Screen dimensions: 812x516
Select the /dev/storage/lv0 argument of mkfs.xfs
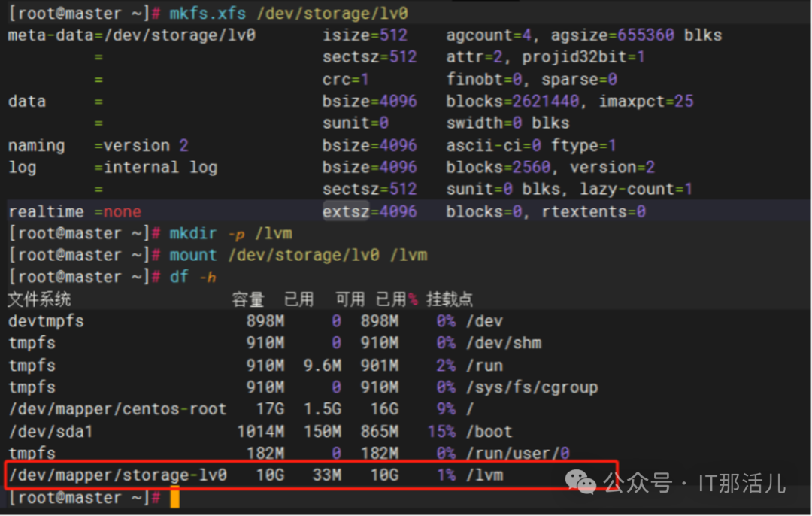(x=332, y=13)
